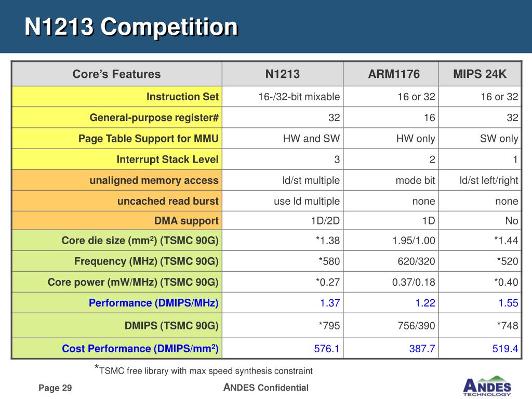Select the MIPS 24K column header
This screenshot has height=399, width=532.
pos(480,74)
